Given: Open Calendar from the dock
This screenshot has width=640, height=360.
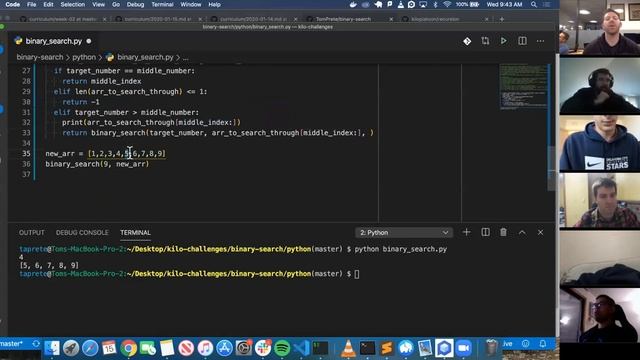Looking at the screenshot, I should point(109,348).
